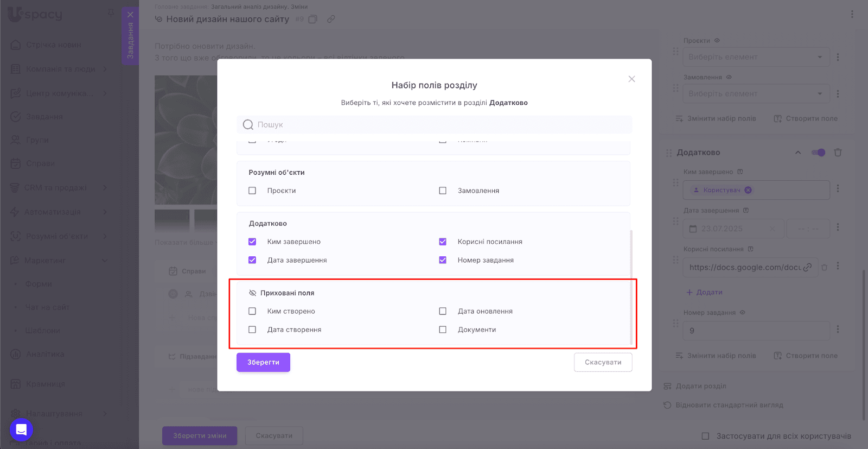Image resolution: width=868 pixels, height=449 pixels.
Task: Delete the Додатково section with trash icon
Action: point(838,153)
